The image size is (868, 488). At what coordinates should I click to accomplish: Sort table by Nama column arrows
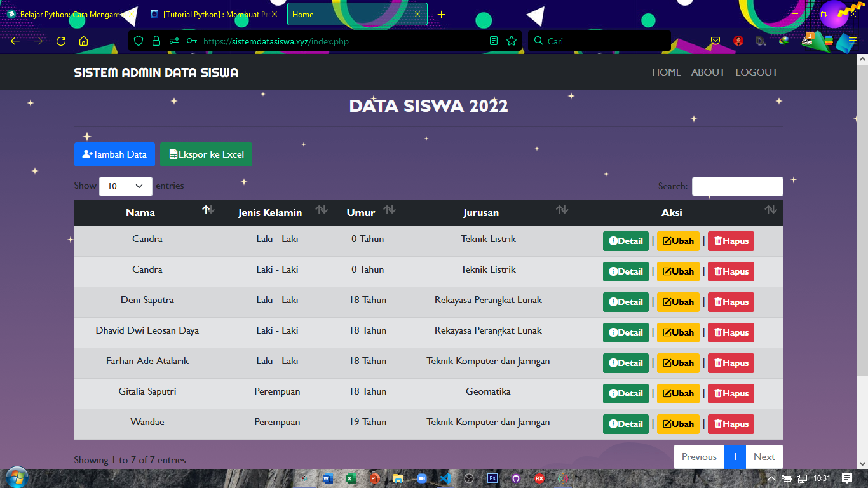(208, 210)
